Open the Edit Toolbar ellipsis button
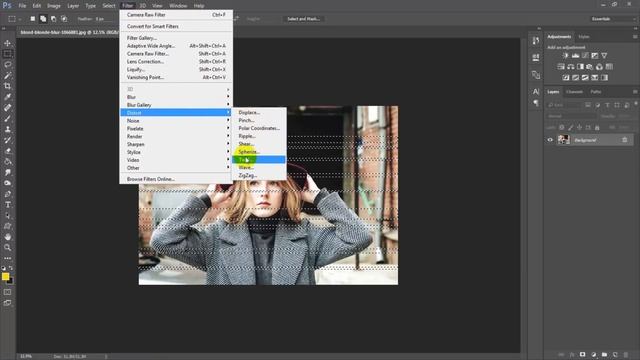 7,258
